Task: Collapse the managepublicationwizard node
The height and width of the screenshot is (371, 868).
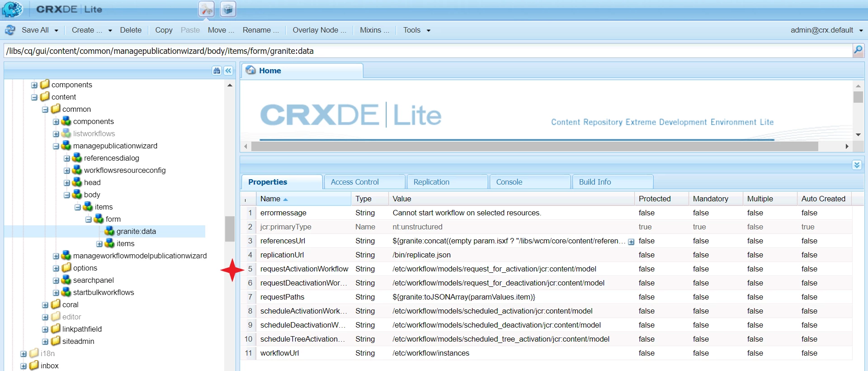Action: tap(56, 146)
